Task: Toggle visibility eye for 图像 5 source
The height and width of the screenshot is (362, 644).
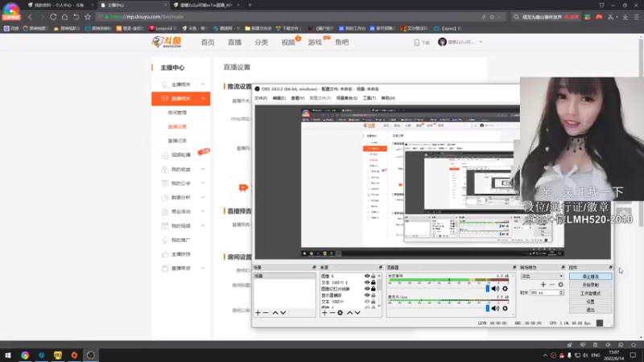Action: click(367, 276)
